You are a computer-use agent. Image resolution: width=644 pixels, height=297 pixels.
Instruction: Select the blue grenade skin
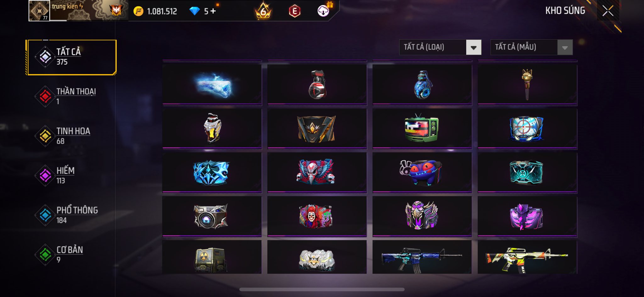pos(422,84)
